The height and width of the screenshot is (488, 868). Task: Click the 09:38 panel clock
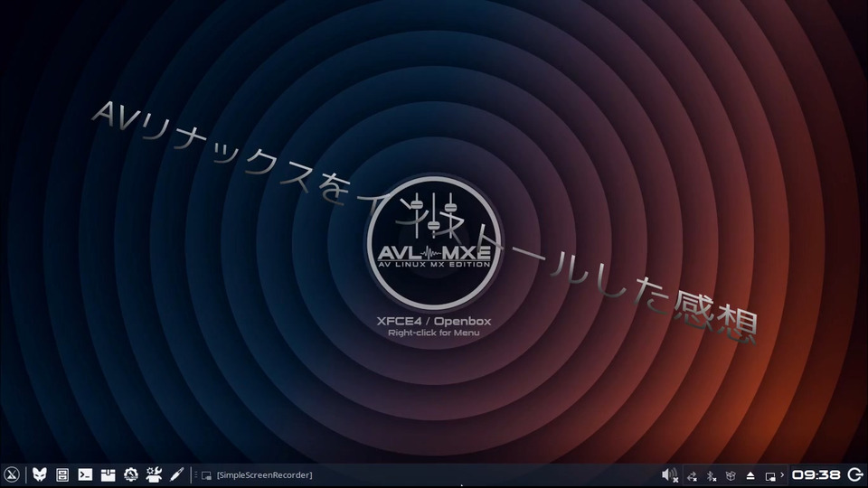[816, 474]
